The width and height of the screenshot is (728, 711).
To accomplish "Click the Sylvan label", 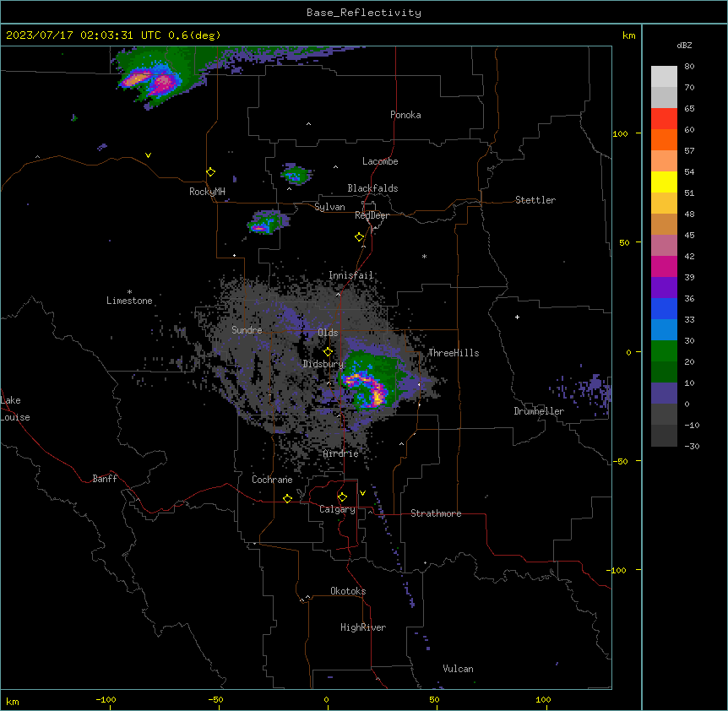I will pyautogui.click(x=329, y=207).
